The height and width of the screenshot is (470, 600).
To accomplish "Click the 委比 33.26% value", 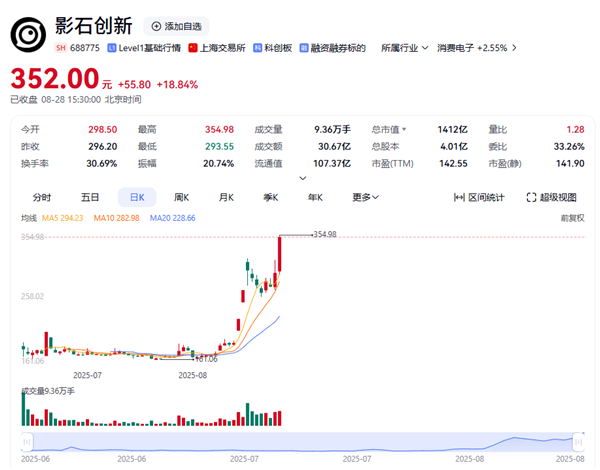I will tap(569, 146).
